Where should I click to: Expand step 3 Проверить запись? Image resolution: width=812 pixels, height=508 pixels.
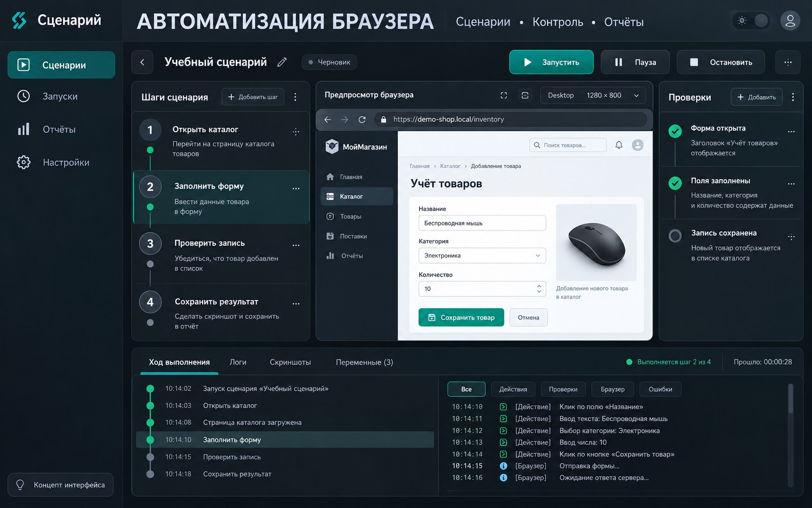(221, 255)
